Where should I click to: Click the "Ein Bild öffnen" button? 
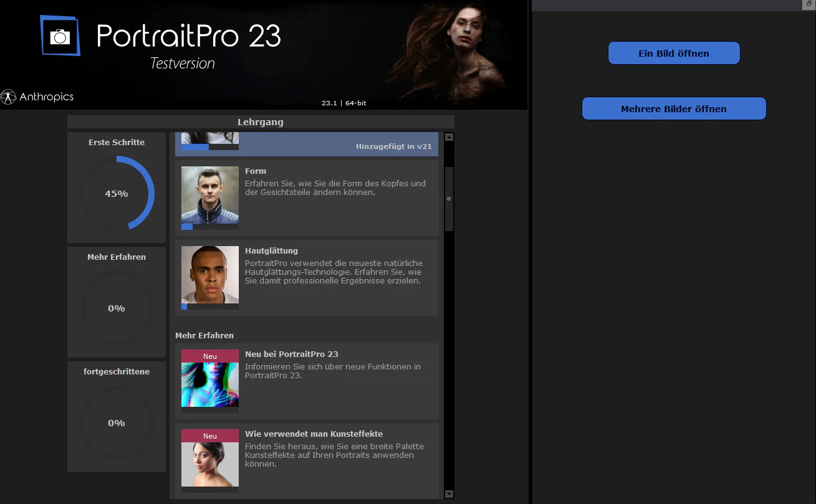(674, 54)
